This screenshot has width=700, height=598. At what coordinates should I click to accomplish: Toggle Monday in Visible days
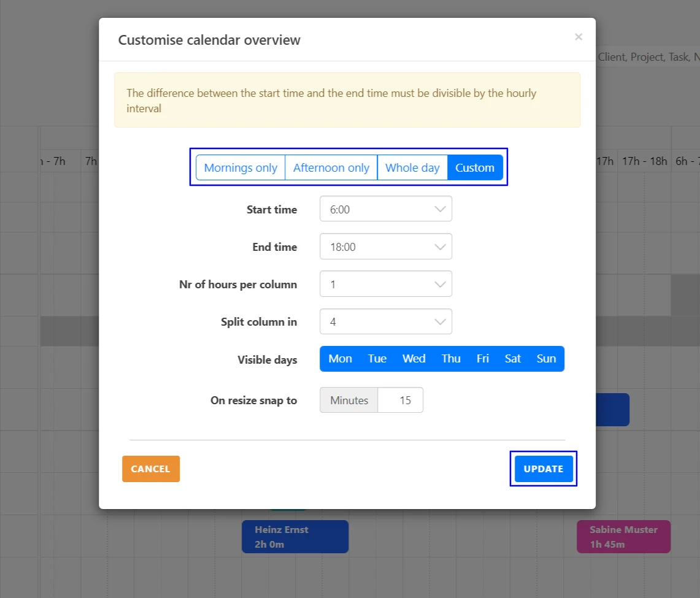[340, 359]
